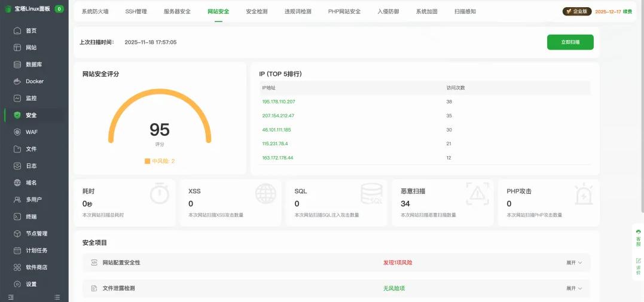Open the 数据库 database icon in sidebar
This screenshot has height=302, width=644.
click(17, 65)
